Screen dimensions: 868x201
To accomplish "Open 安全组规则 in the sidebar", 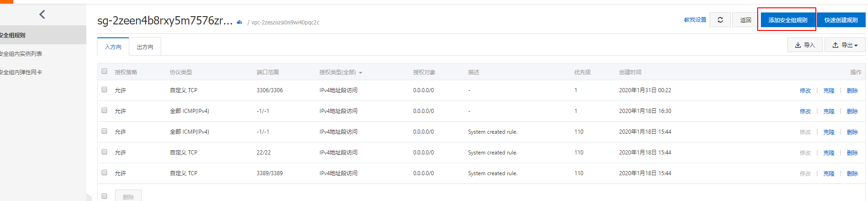I will click(43, 35).
